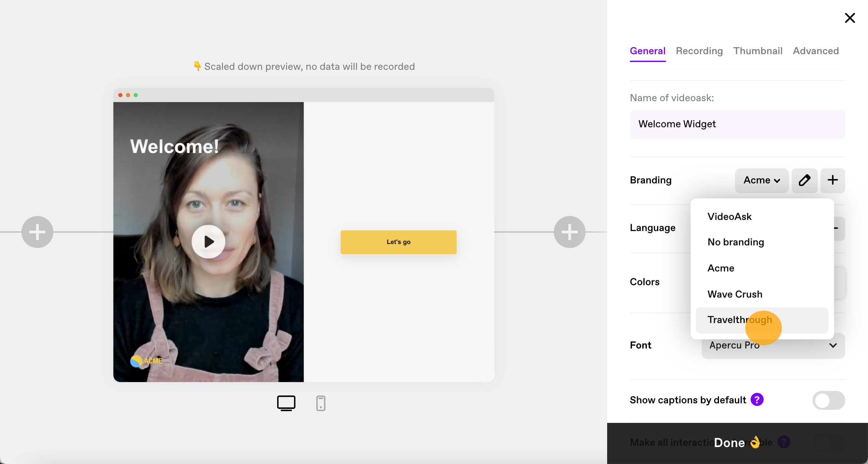The image size is (868, 464).
Task: Pick Wave Crush branding
Action: tap(761, 294)
